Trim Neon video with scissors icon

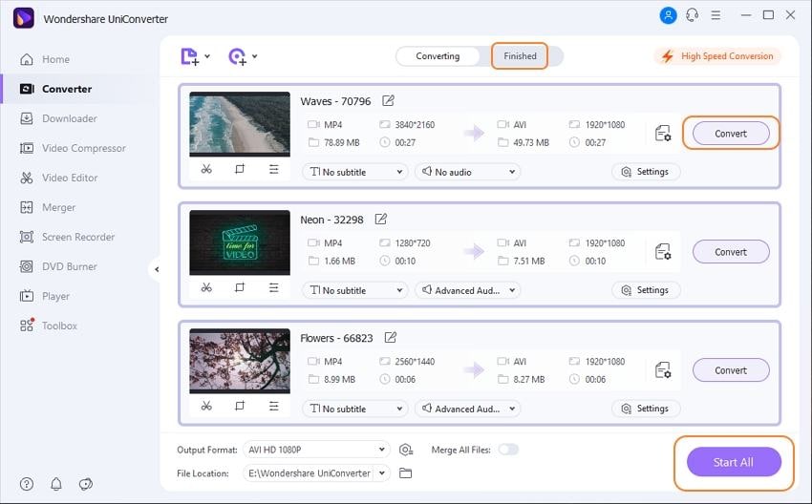[x=206, y=287]
